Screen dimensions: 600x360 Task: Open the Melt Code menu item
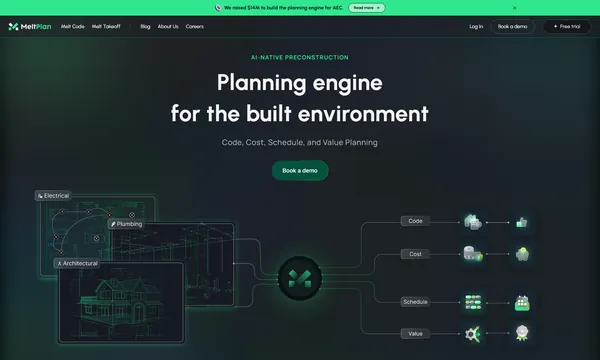pos(73,26)
